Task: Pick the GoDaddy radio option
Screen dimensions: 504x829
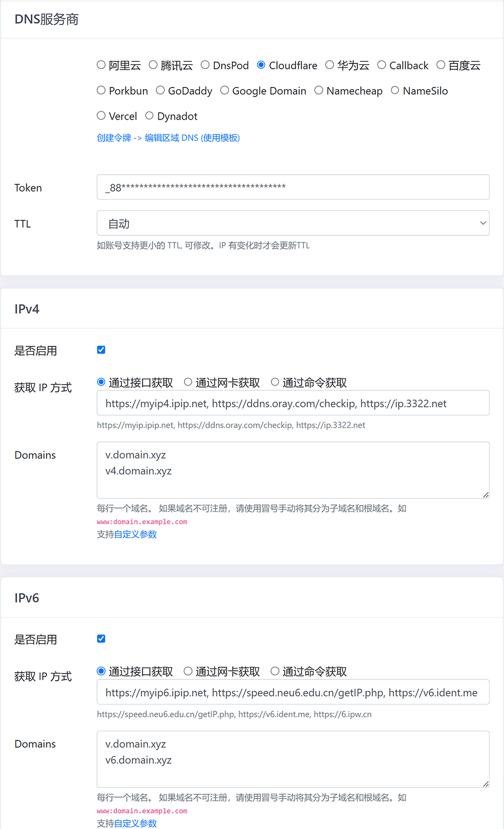Action: coord(161,90)
